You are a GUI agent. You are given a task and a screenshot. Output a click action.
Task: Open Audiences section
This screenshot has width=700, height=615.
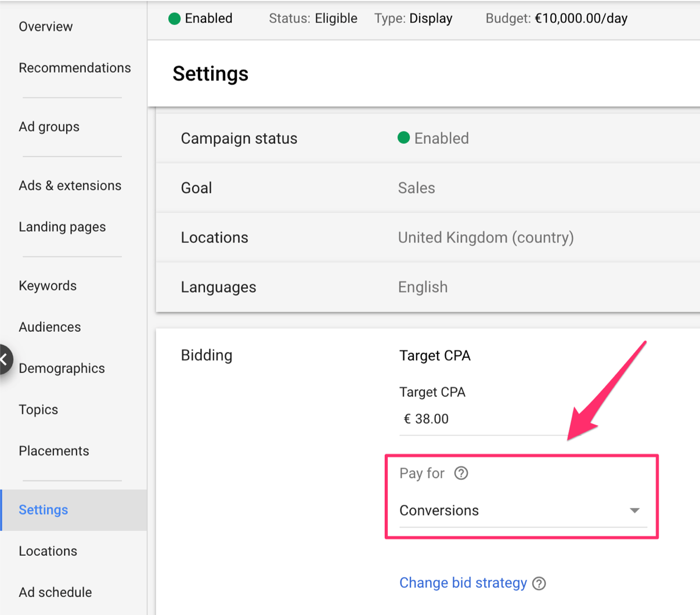point(50,327)
